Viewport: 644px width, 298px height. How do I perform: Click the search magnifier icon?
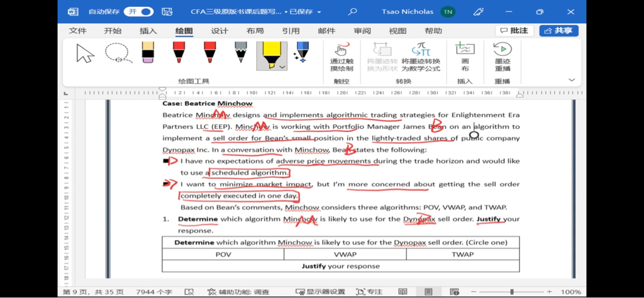352,11
